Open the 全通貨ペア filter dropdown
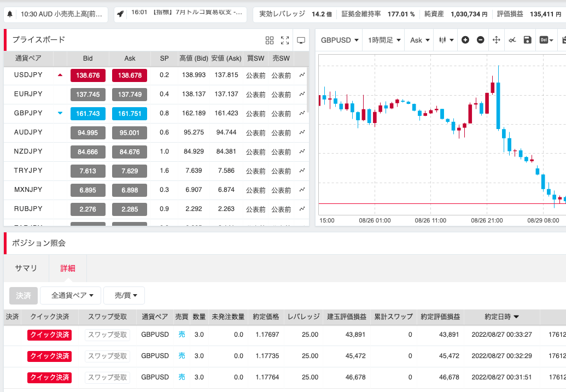 point(72,295)
